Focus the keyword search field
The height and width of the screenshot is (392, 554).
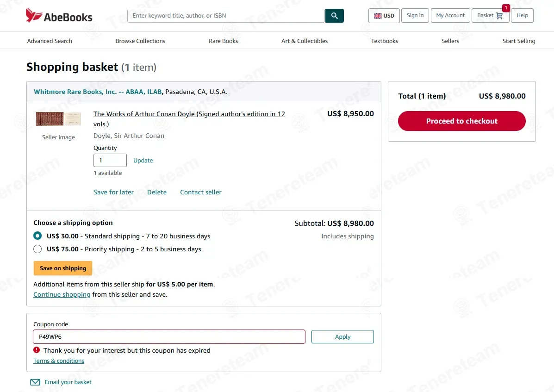tap(226, 16)
